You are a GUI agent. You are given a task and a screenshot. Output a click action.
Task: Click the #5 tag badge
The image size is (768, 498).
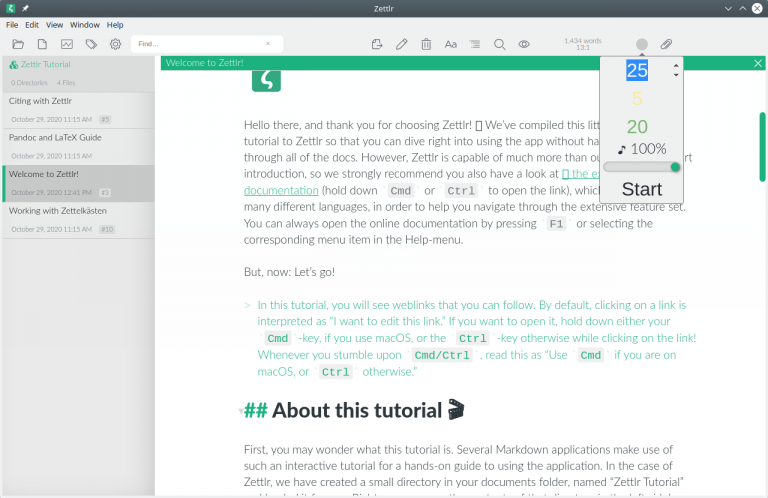(105, 119)
